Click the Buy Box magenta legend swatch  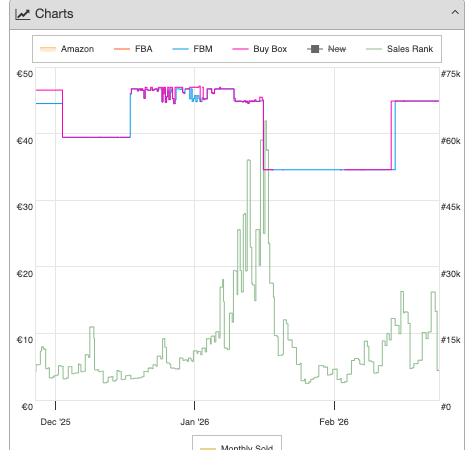(240, 49)
